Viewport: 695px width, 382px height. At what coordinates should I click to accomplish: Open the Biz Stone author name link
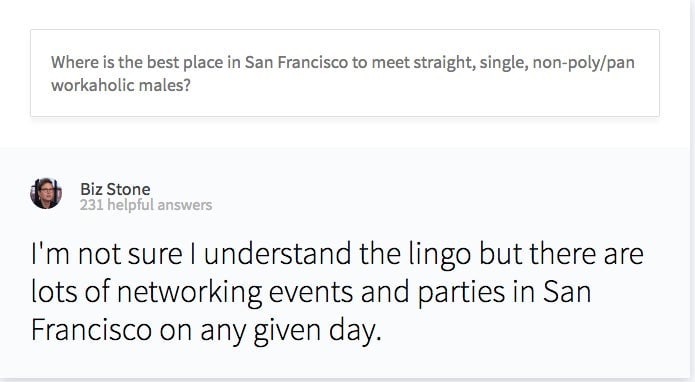point(115,189)
